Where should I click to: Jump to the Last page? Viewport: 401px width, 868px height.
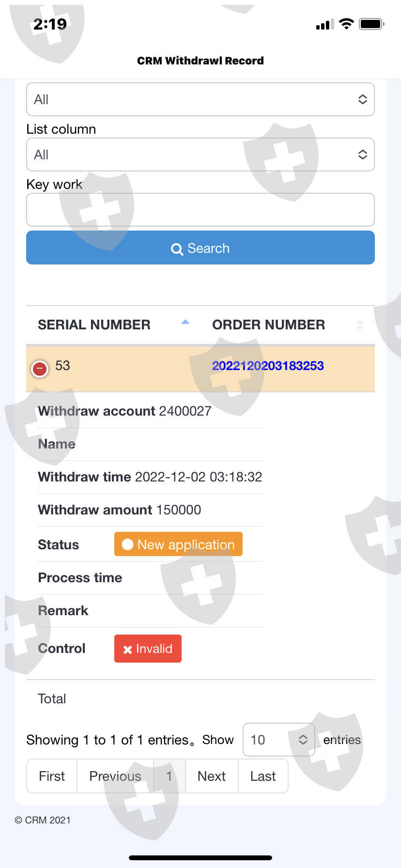263,776
